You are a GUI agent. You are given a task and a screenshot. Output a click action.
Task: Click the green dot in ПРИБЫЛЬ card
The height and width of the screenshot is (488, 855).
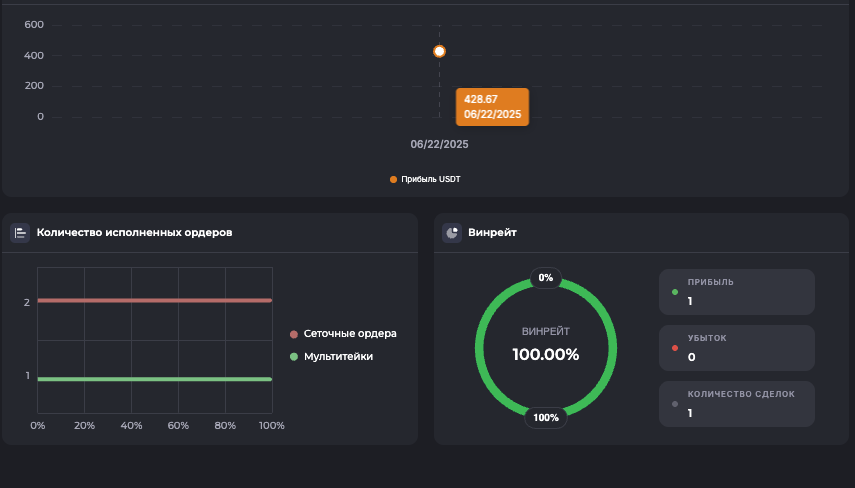[675, 293]
